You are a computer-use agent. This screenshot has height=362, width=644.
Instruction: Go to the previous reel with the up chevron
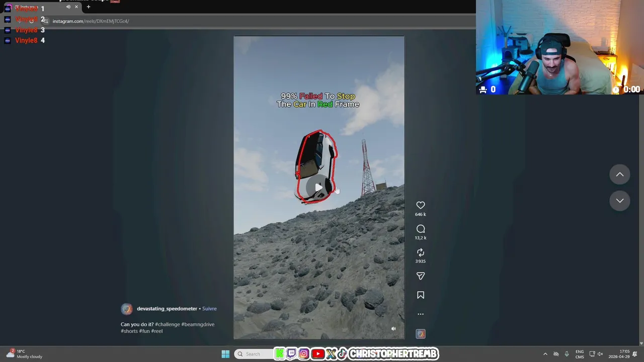620,174
